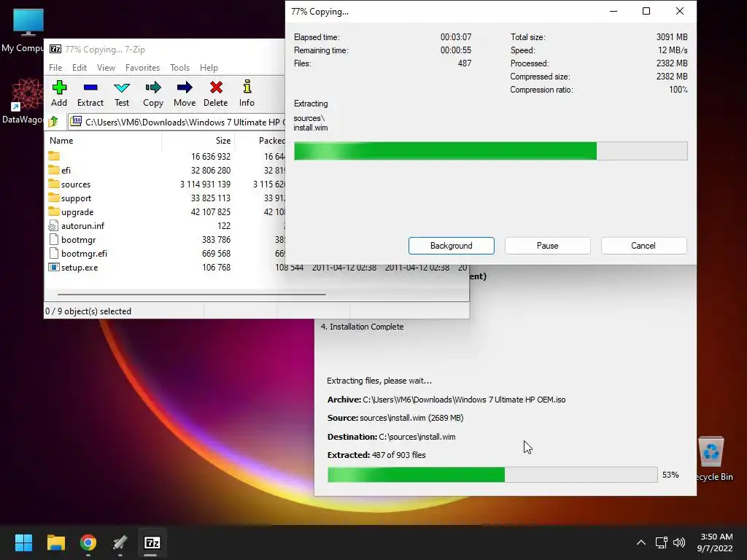The image size is (747, 560).
Task: Click the Pause button in copying dialog
Action: coord(547,246)
